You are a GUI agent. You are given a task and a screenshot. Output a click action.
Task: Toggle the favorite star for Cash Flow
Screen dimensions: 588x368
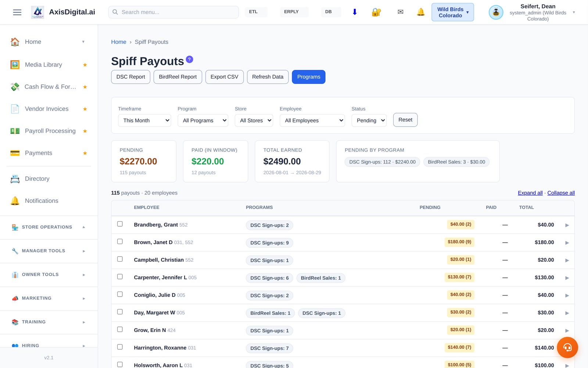click(x=85, y=87)
